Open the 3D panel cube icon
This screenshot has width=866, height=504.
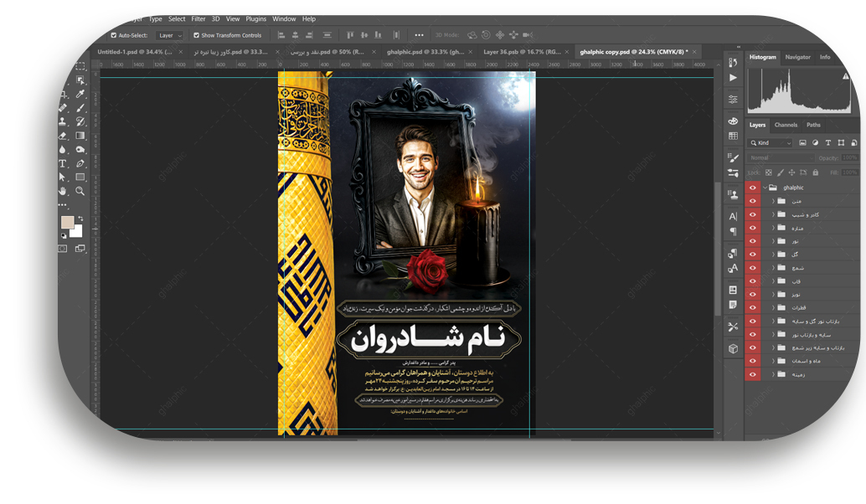tap(734, 348)
